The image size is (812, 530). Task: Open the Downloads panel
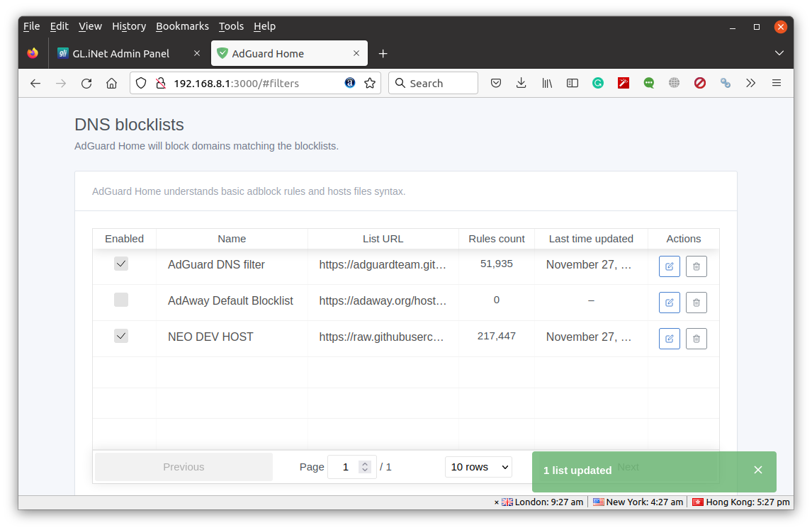(x=521, y=83)
